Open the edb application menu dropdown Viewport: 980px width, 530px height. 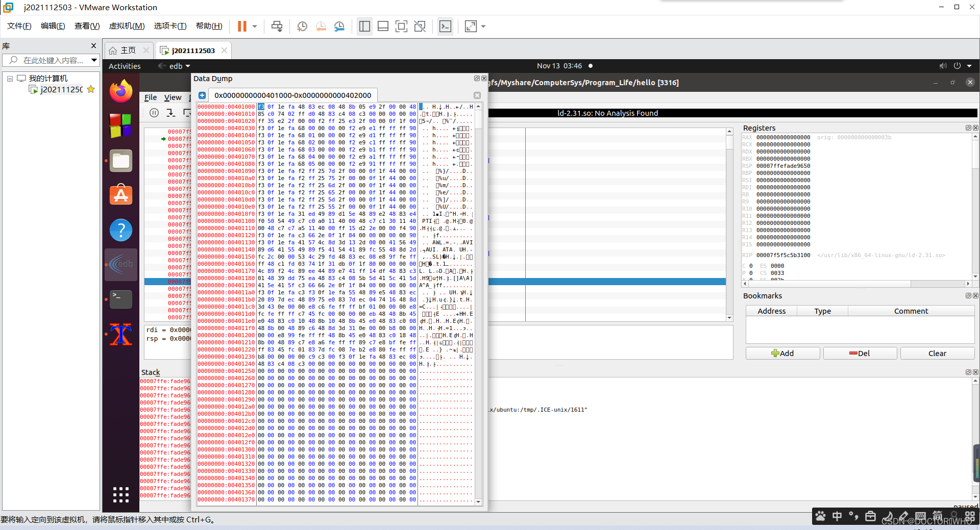tap(175, 66)
